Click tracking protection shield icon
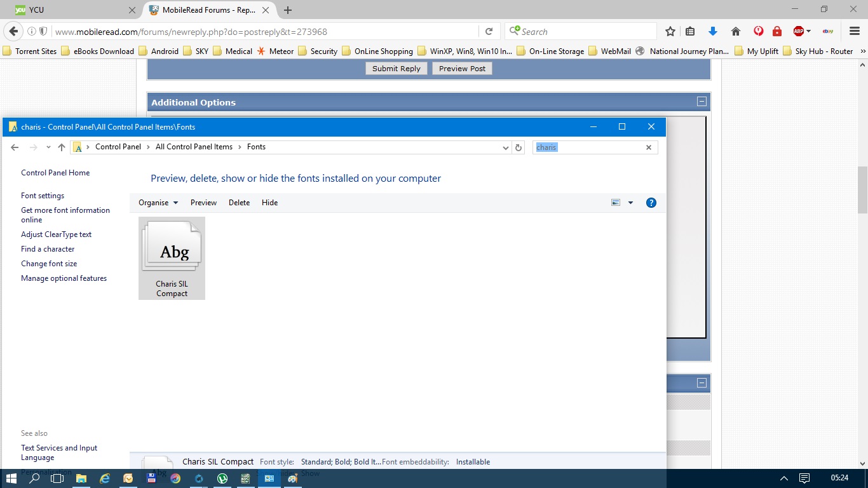Screen dimensions: 868x488 click(x=43, y=31)
